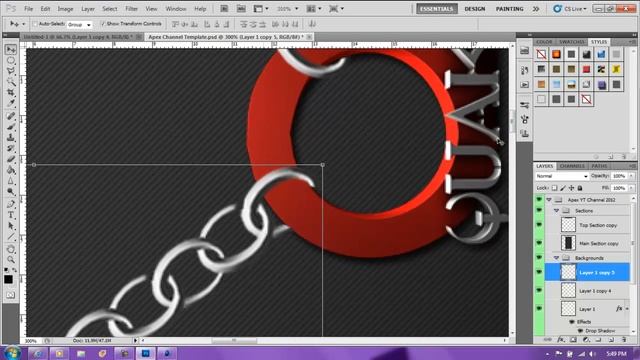Select the Healing Brush tool

(x=11, y=116)
